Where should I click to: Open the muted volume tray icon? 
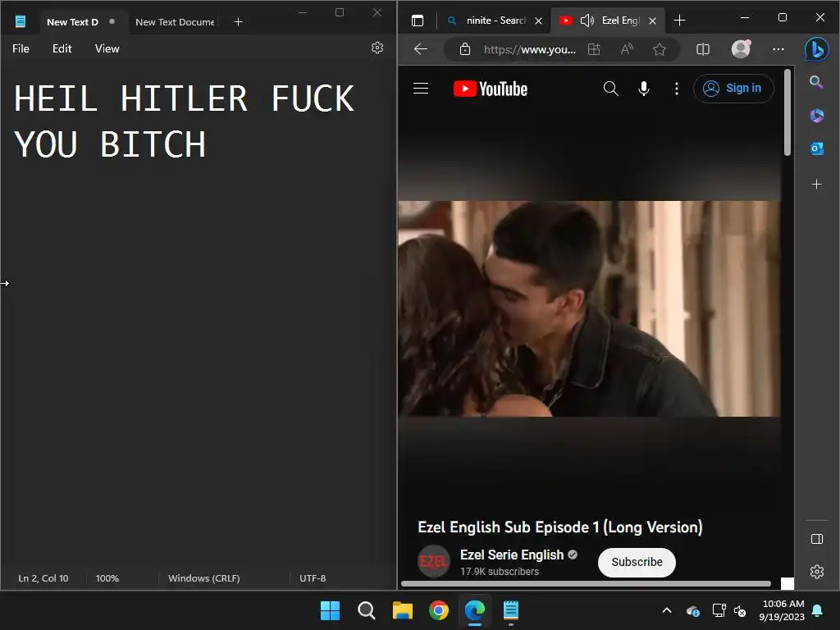740,610
